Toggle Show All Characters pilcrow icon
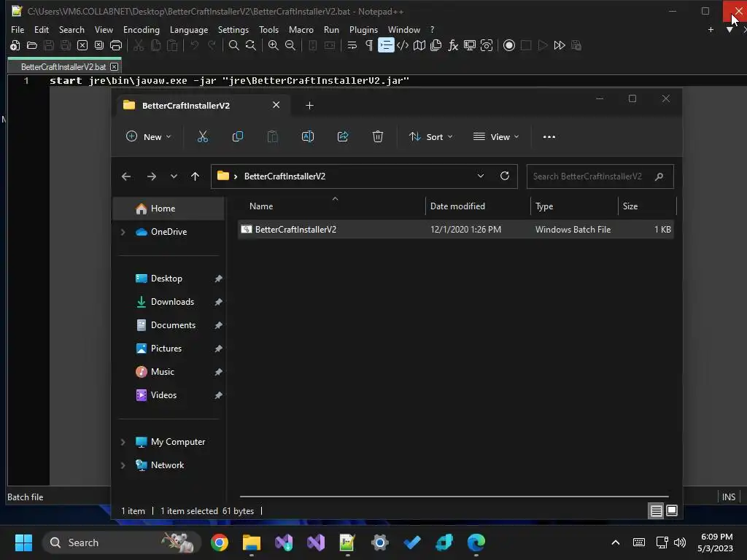Viewport: 747px width, 560px height. pos(368,45)
